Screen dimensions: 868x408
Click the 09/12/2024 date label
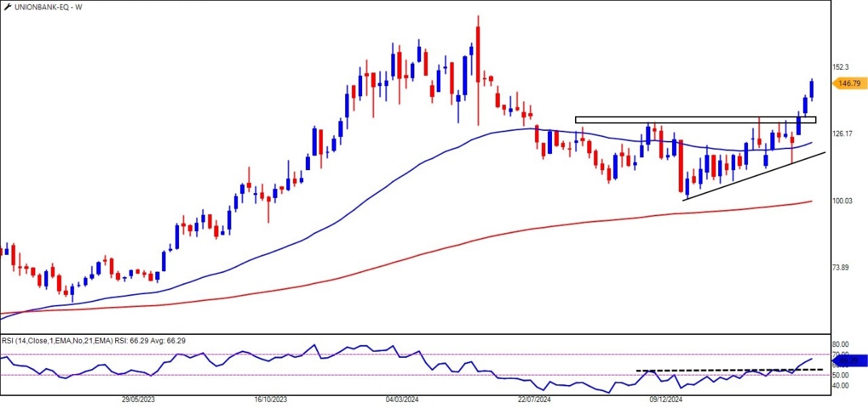[x=665, y=400]
